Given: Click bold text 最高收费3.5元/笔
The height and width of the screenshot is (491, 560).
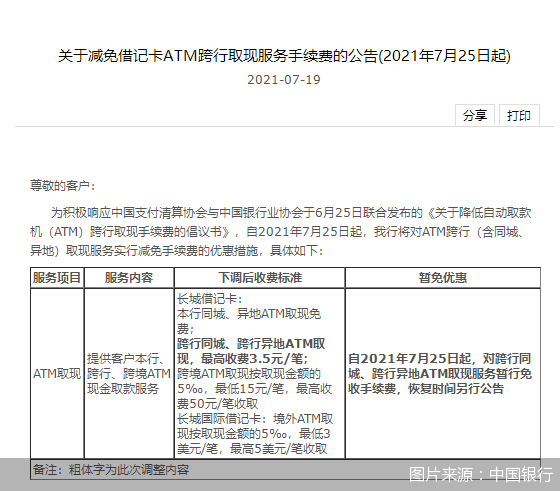Looking at the screenshot, I should point(255,359).
